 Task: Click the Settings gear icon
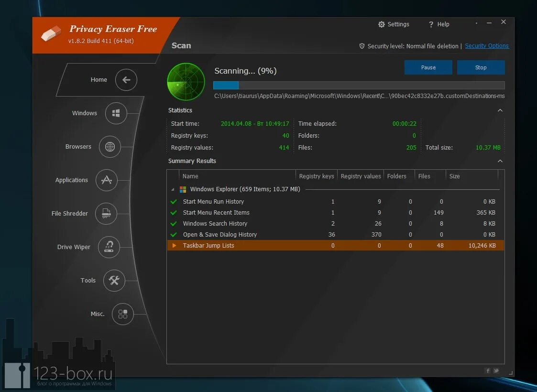[x=382, y=24]
